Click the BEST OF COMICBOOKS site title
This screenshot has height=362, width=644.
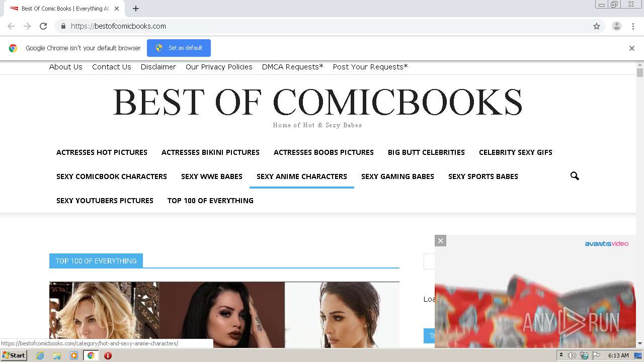(317, 102)
